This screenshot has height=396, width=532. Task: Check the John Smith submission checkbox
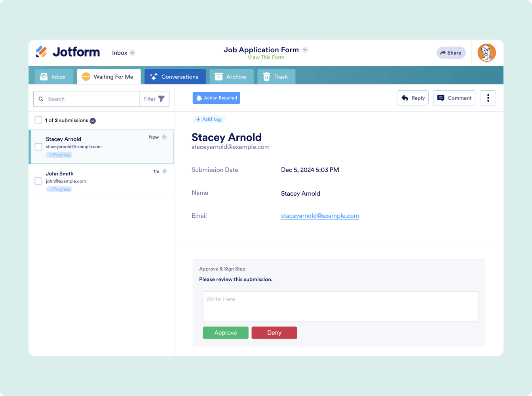[x=38, y=181]
